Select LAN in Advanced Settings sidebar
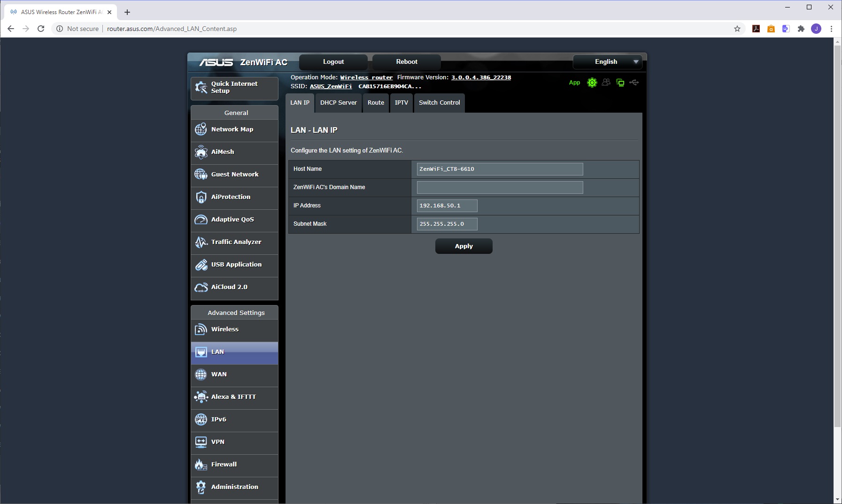The image size is (842, 504). tap(234, 352)
